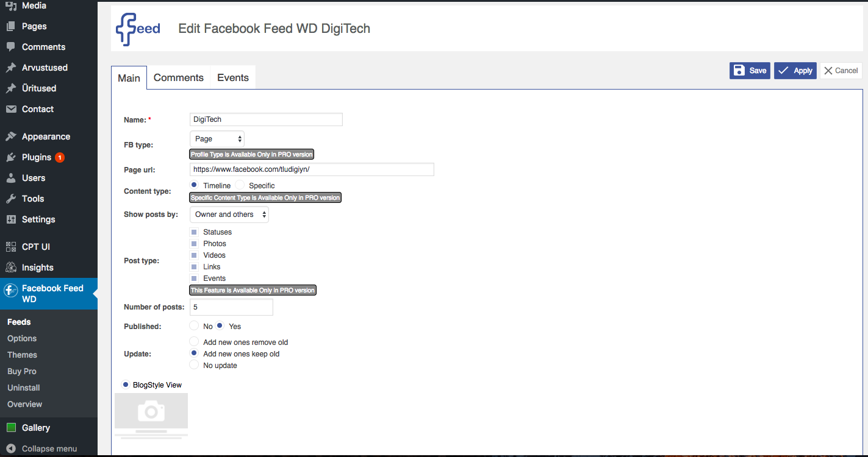The image size is (868, 457).
Task: Click the CPT UI grid icon
Action: pyautogui.click(x=11, y=247)
